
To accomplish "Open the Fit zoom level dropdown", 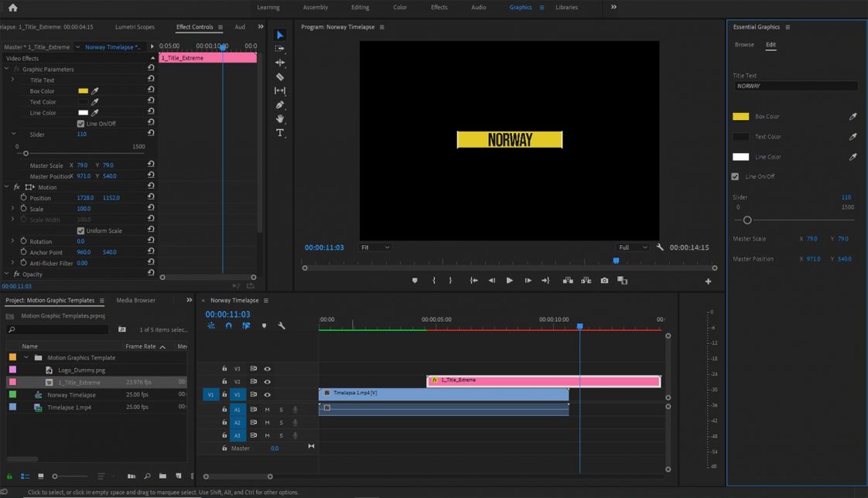I will (375, 247).
